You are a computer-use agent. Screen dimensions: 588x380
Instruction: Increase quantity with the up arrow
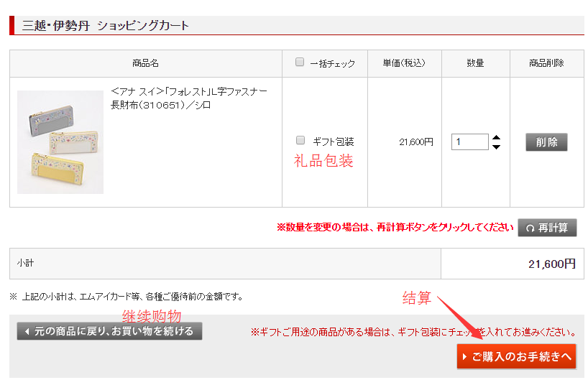coord(496,137)
